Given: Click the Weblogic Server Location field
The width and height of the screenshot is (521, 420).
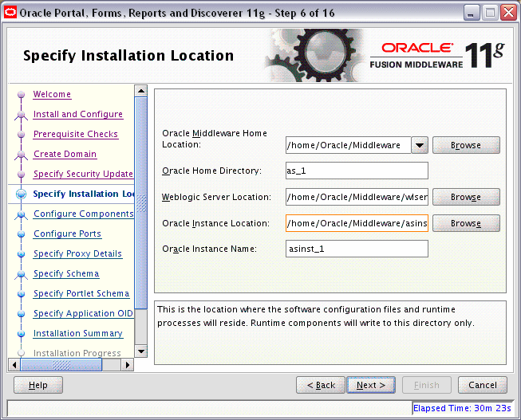Looking at the screenshot, I should coord(357,197).
